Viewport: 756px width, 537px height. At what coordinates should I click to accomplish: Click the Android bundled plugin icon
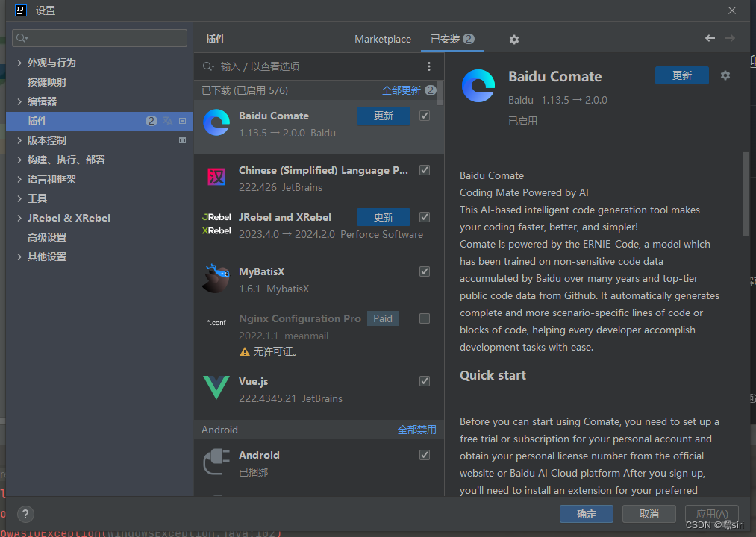pos(216,462)
